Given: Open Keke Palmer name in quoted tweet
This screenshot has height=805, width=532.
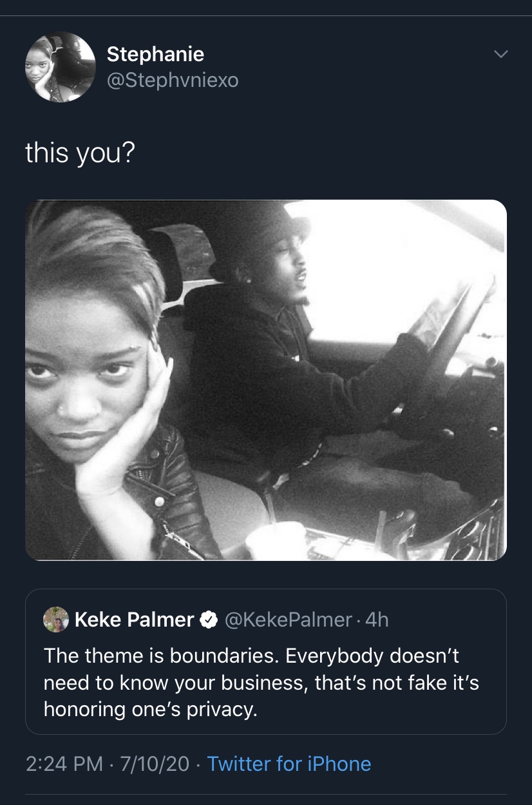Looking at the screenshot, I should click(x=134, y=620).
